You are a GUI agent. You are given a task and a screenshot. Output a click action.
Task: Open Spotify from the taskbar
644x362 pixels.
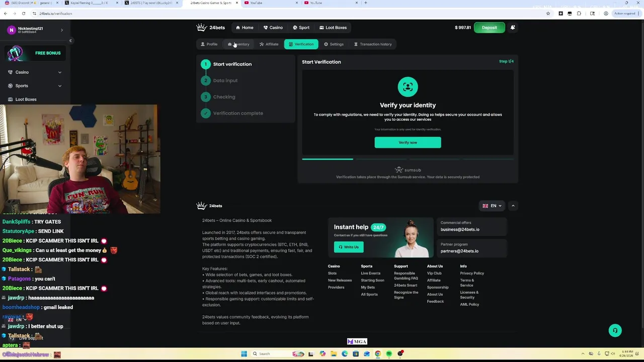(389, 354)
